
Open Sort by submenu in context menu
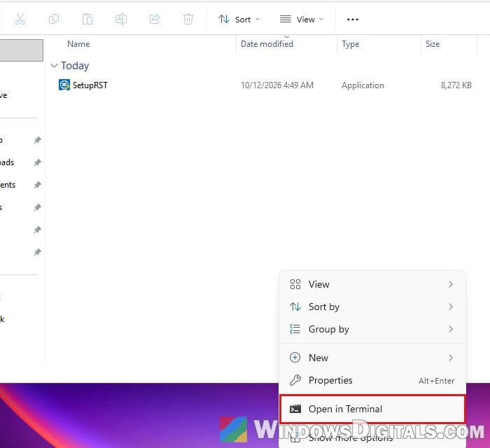[372, 307]
